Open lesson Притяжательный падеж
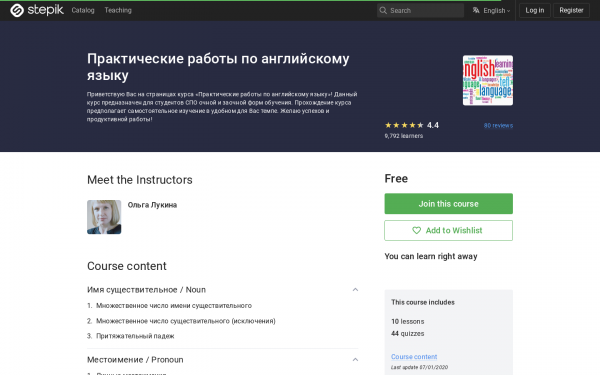 point(135,336)
